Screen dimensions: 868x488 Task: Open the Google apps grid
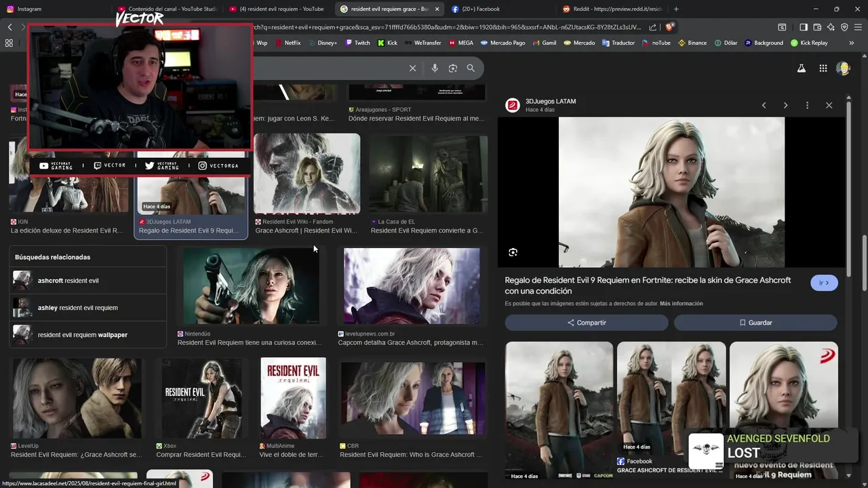823,68
